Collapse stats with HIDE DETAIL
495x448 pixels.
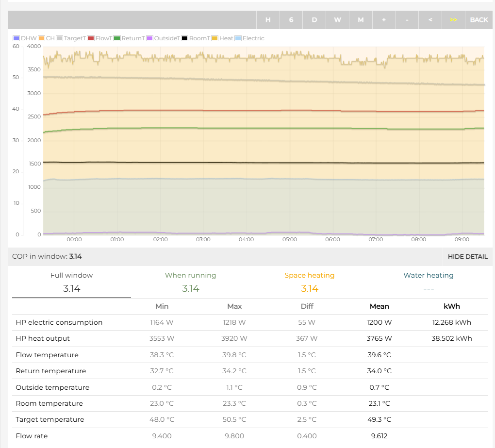(x=467, y=257)
